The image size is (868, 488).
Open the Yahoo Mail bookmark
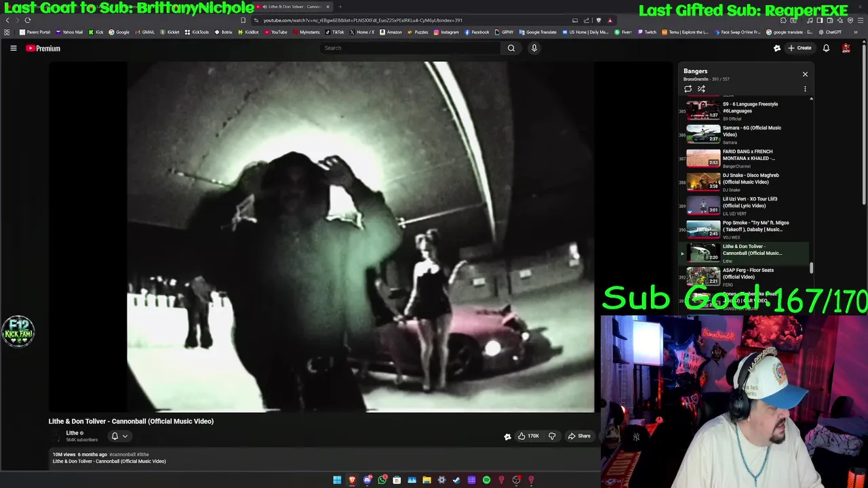coord(69,32)
